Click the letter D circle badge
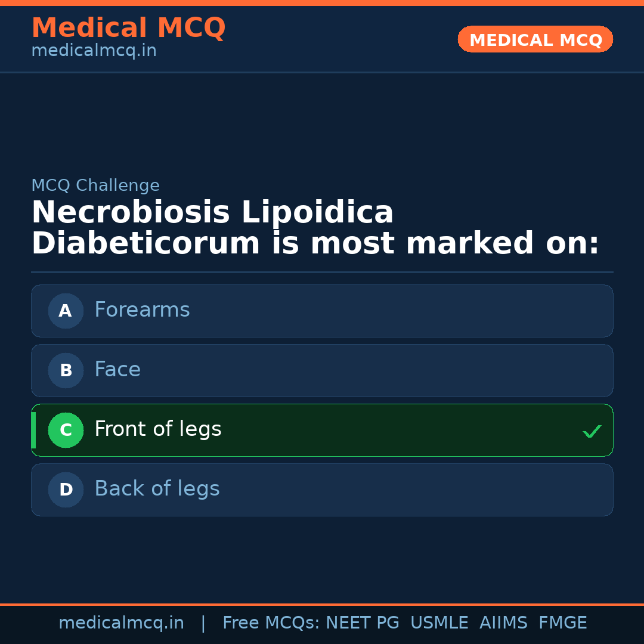This screenshot has width=644, height=644. 66,490
